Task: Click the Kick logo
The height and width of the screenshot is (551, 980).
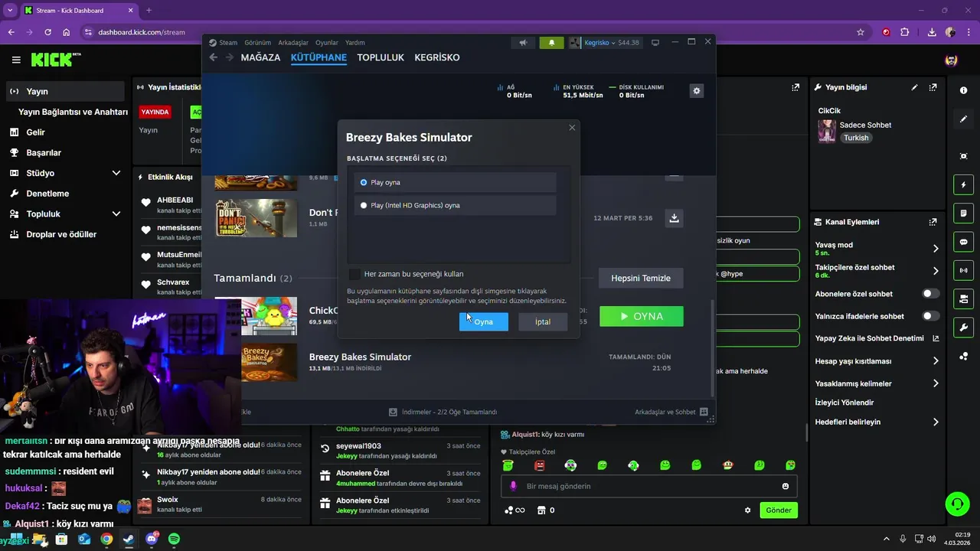Action: click(55, 60)
